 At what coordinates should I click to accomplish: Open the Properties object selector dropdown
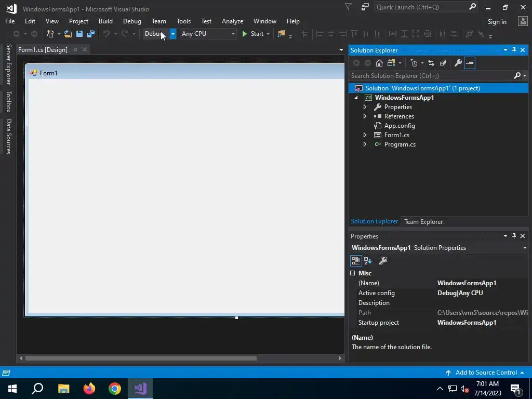click(x=525, y=248)
